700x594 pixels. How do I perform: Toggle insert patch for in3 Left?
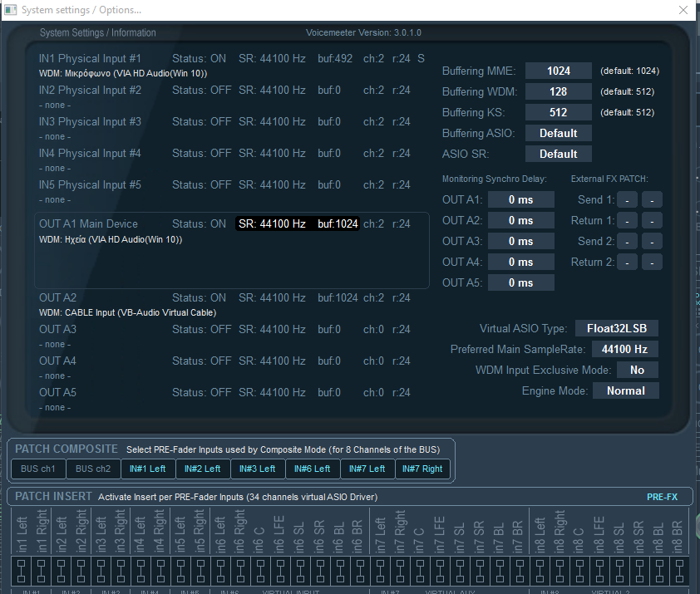click(x=101, y=570)
